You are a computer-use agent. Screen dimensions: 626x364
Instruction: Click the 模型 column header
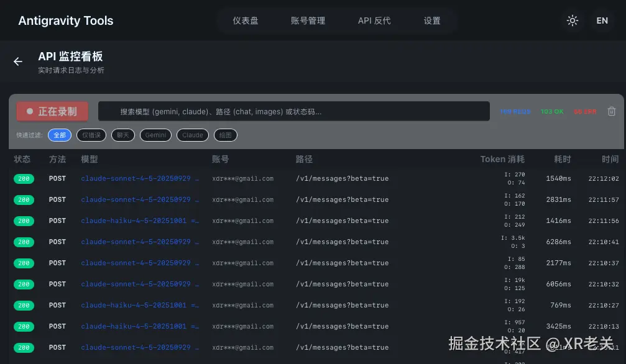tap(90, 159)
